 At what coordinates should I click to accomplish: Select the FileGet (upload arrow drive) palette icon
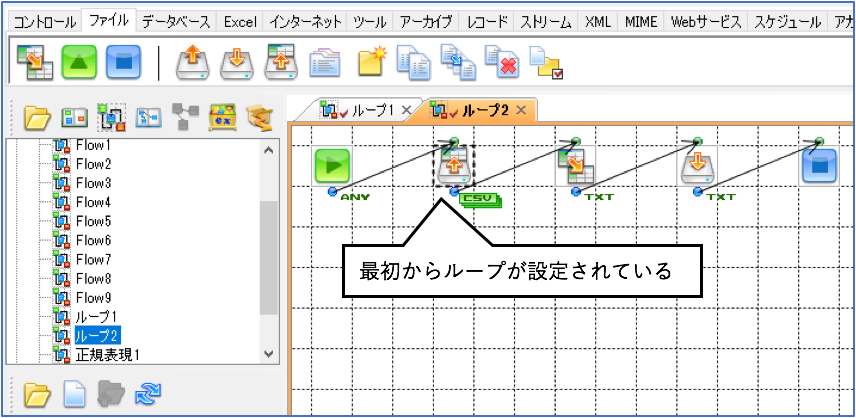coord(192,62)
